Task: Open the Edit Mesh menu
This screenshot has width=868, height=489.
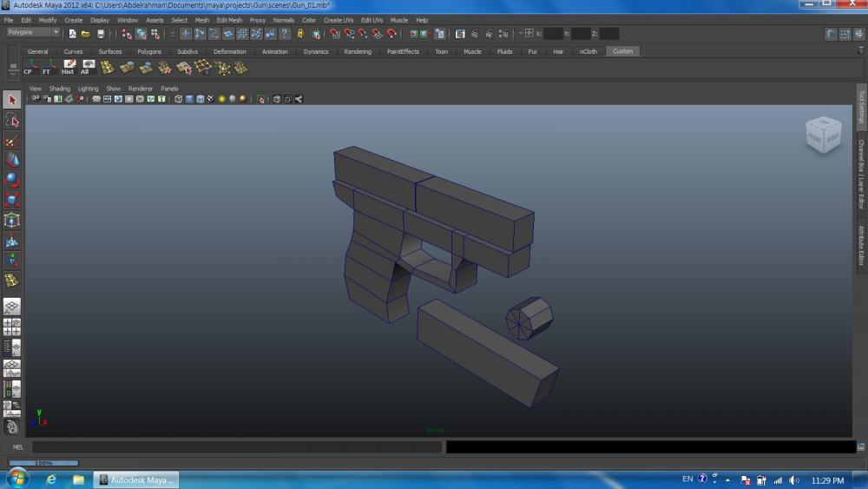Action: [229, 20]
